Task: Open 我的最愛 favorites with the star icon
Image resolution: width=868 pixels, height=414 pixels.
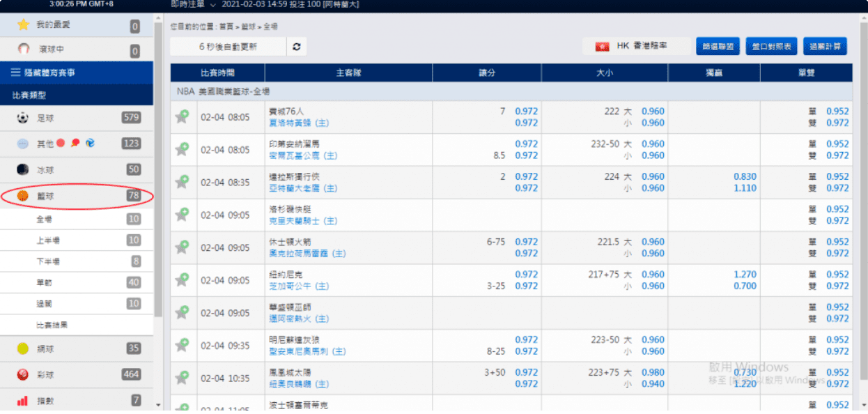Action: [x=23, y=25]
